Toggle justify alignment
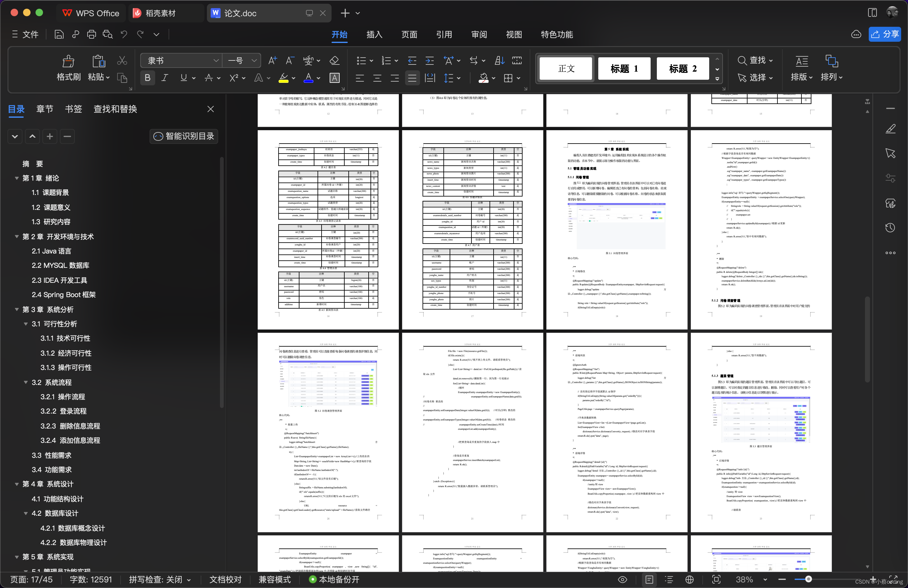Viewport: 908px width, 588px height. 413,78
